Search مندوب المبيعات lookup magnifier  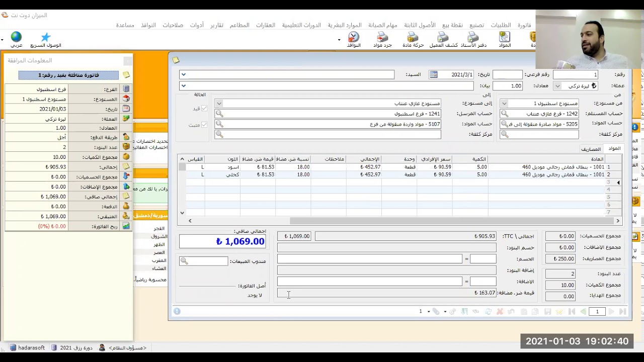point(184,261)
